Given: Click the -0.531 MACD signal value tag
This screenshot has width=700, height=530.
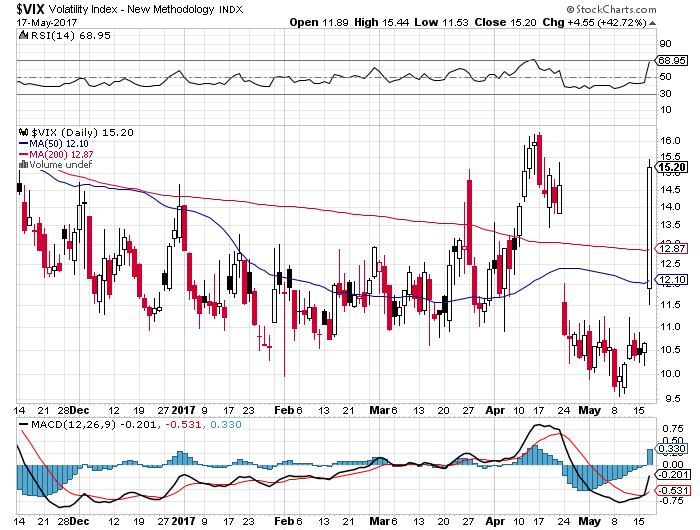Looking at the screenshot, I should point(672,491).
